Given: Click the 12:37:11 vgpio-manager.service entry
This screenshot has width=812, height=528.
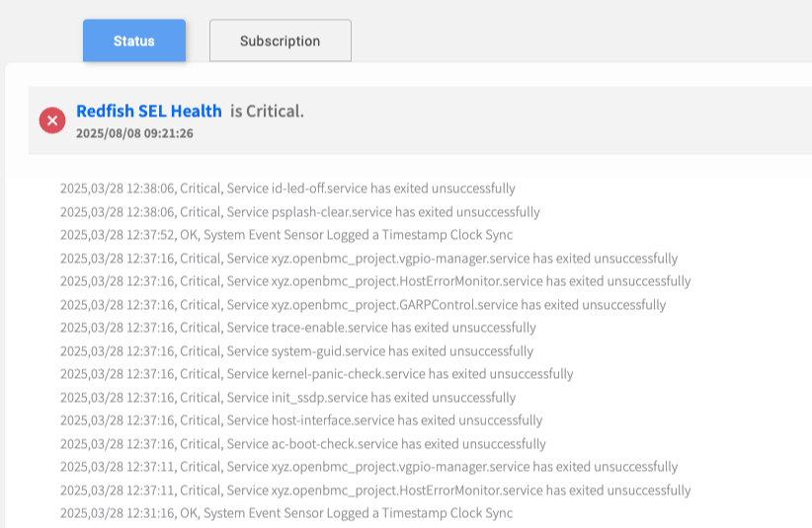Looking at the screenshot, I should tap(368, 467).
